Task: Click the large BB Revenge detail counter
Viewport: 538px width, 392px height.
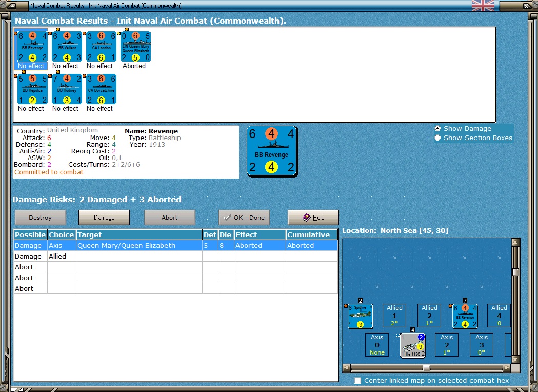Action: click(272, 151)
